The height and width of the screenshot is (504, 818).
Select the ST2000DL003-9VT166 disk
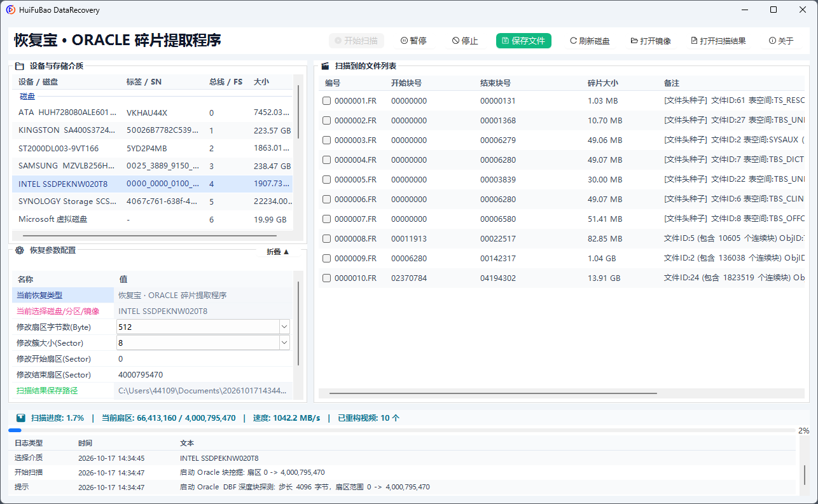[152, 148]
